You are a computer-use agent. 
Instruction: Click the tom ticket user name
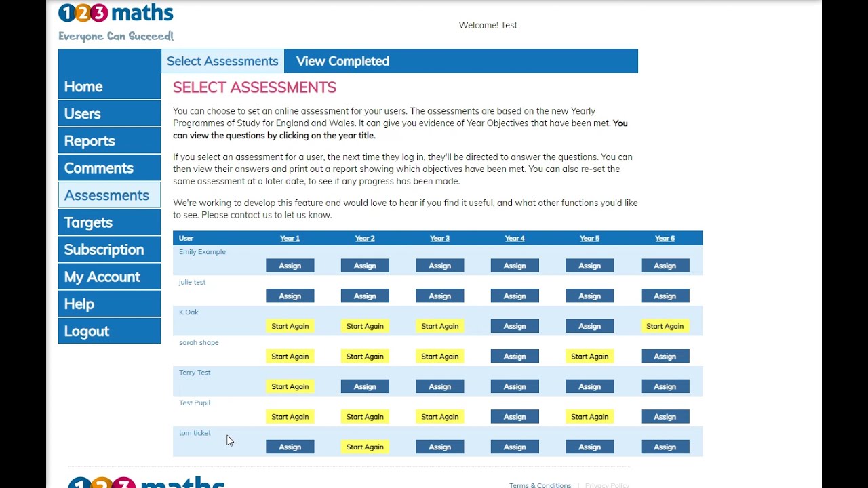[x=195, y=433]
